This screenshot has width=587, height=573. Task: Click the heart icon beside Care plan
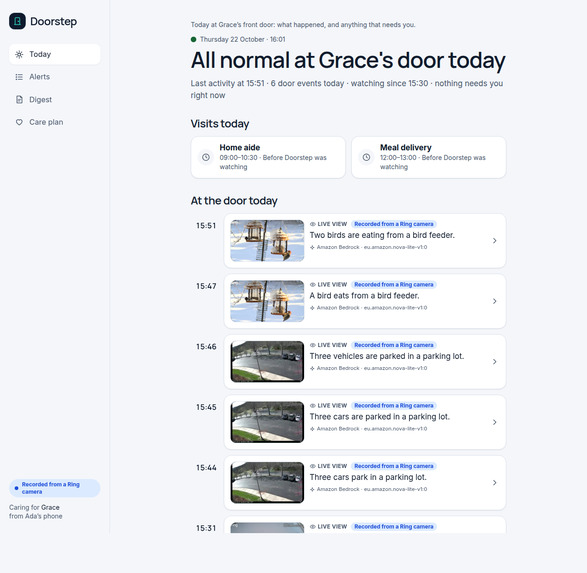pyautogui.click(x=19, y=122)
